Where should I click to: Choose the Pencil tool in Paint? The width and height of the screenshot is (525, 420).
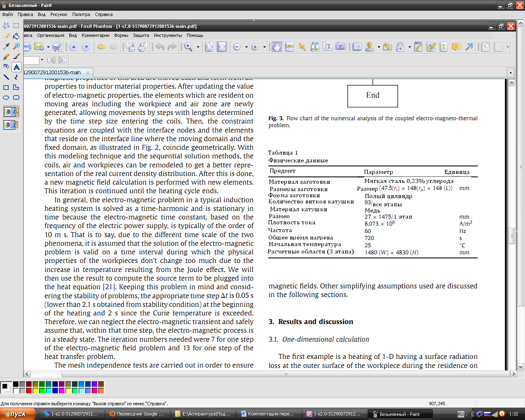pos(6,56)
